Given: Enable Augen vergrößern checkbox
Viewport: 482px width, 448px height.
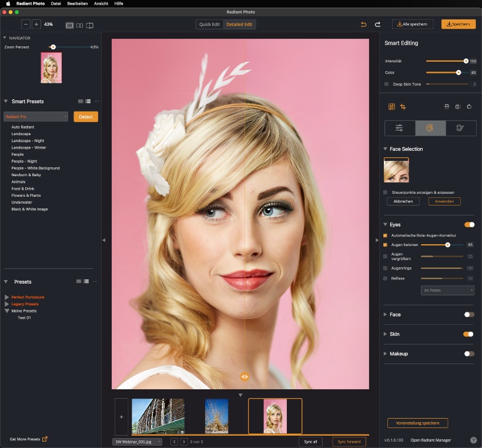Looking at the screenshot, I should (x=385, y=256).
